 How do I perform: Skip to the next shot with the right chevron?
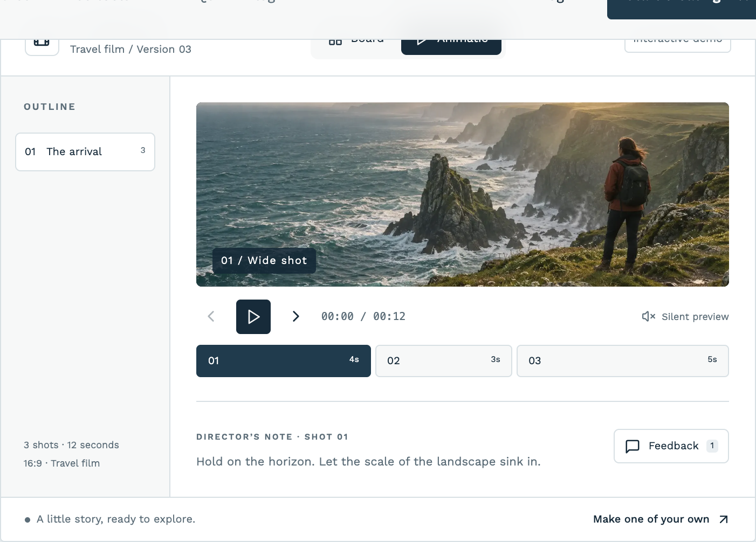(x=295, y=316)
